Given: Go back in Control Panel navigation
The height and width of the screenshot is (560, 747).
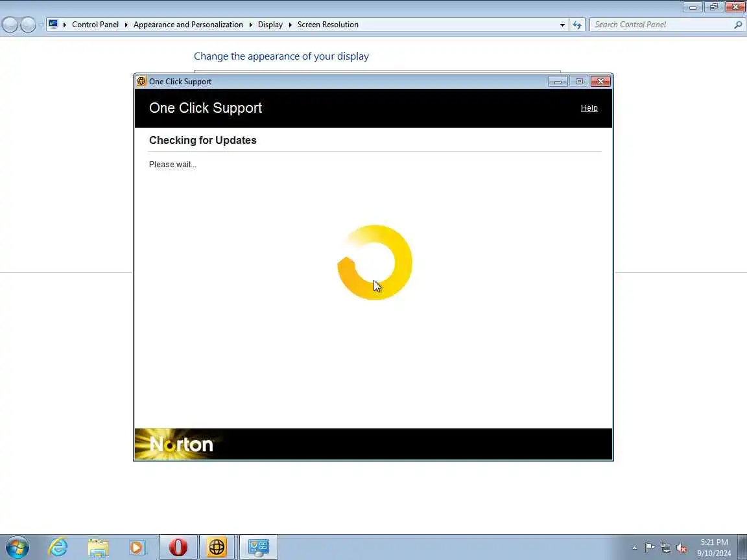Looking at the screenshot, I should 10,24.
